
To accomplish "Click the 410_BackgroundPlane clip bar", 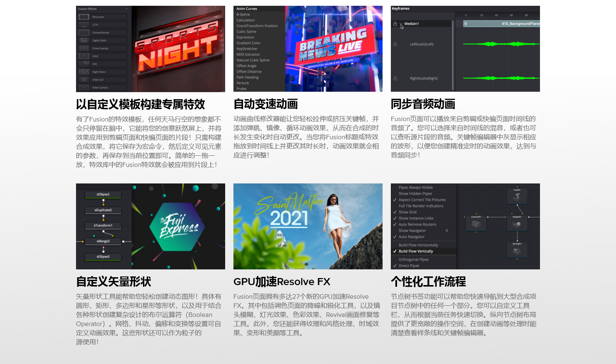I will tap(502, 24).
